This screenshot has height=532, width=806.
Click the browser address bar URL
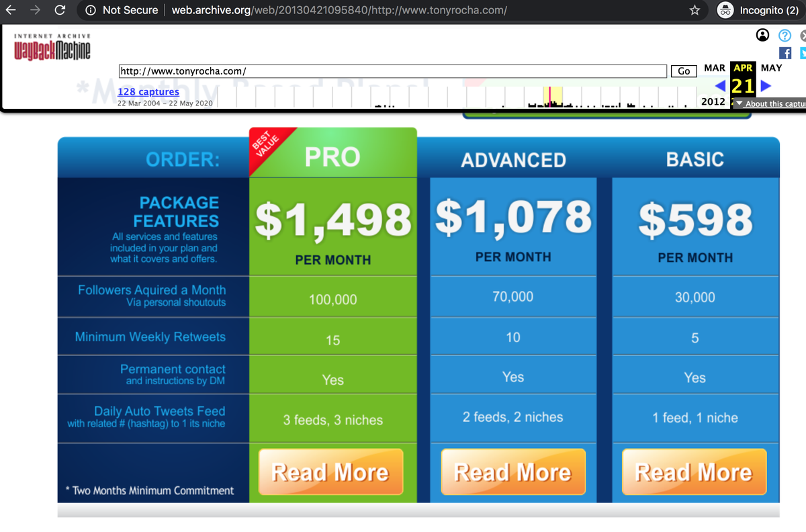click(339, 10)
